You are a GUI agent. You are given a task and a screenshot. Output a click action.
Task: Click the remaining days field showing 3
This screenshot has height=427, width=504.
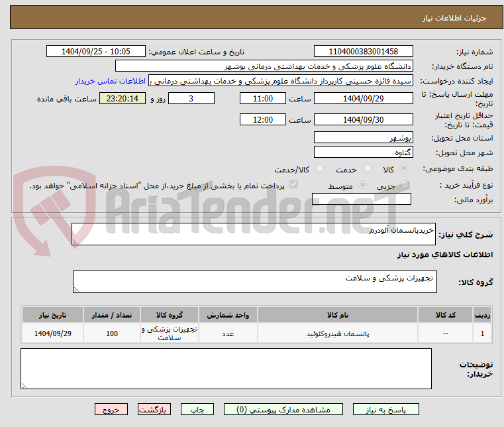pos(191,99)
